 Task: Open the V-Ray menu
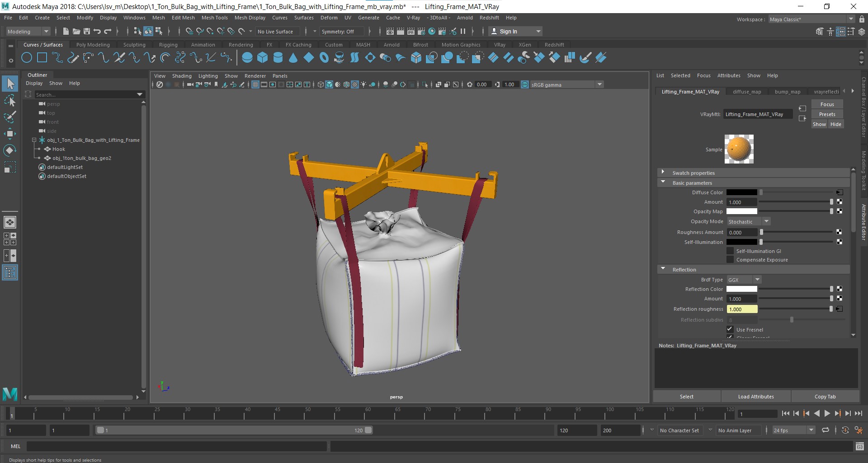click(413, 18)
